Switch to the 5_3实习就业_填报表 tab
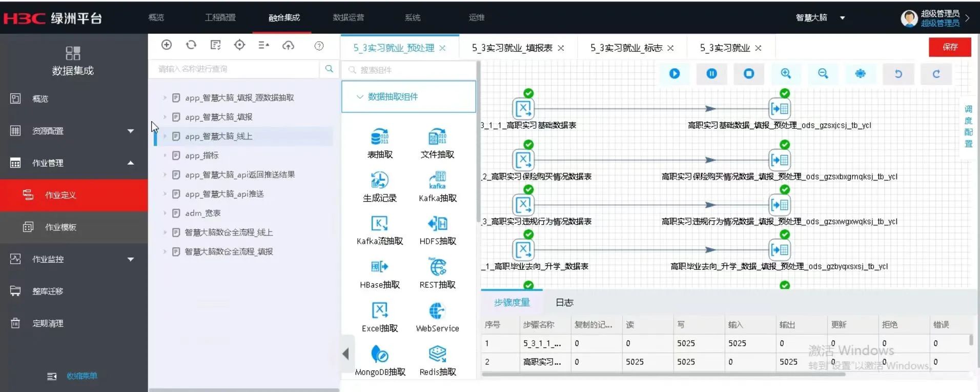This screenshot has width=980, height=392. [512, 48]
